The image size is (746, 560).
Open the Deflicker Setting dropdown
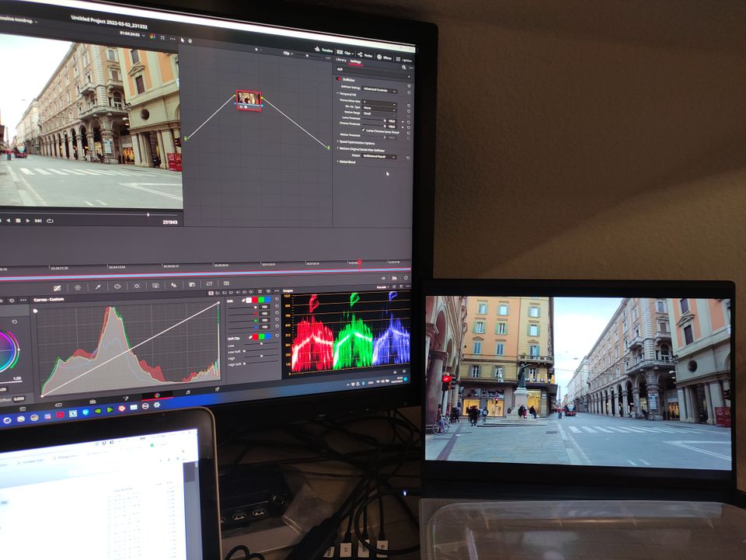point(379,90)
